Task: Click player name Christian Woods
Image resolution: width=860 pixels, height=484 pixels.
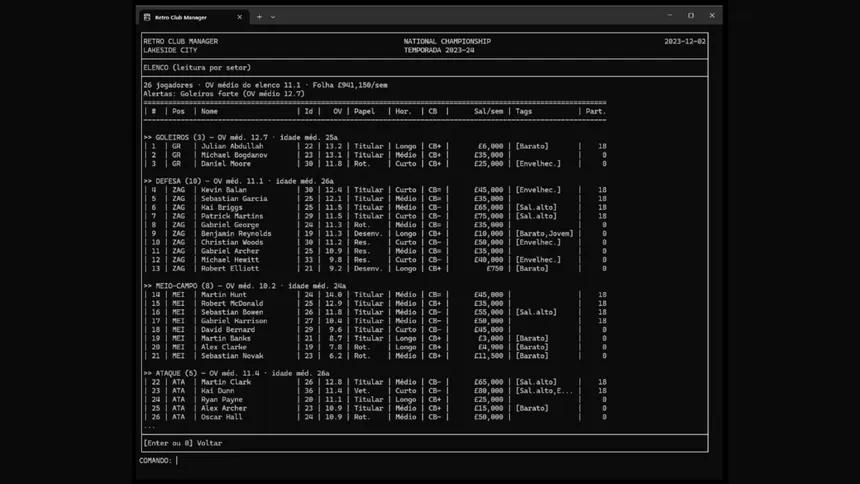Action: click(x=232, y=243)
